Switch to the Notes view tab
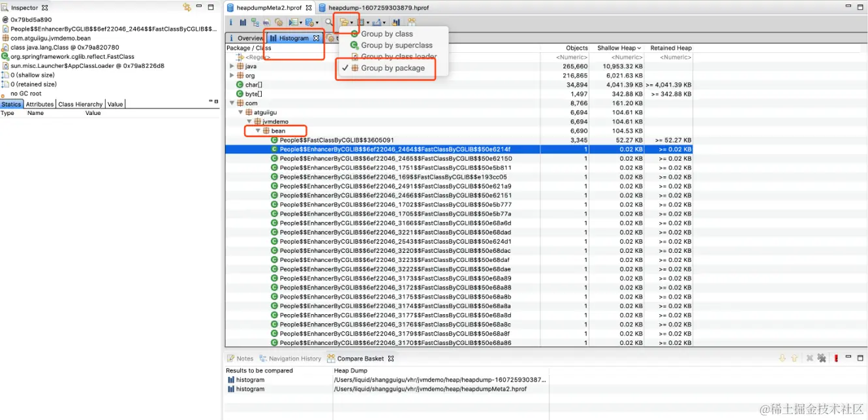 (x=240, y=359)
